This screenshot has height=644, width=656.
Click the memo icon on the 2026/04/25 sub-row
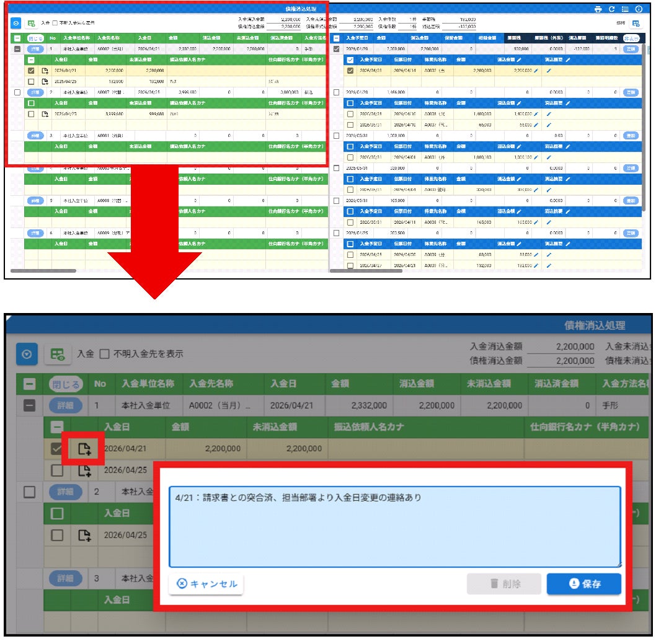(84, 470)
